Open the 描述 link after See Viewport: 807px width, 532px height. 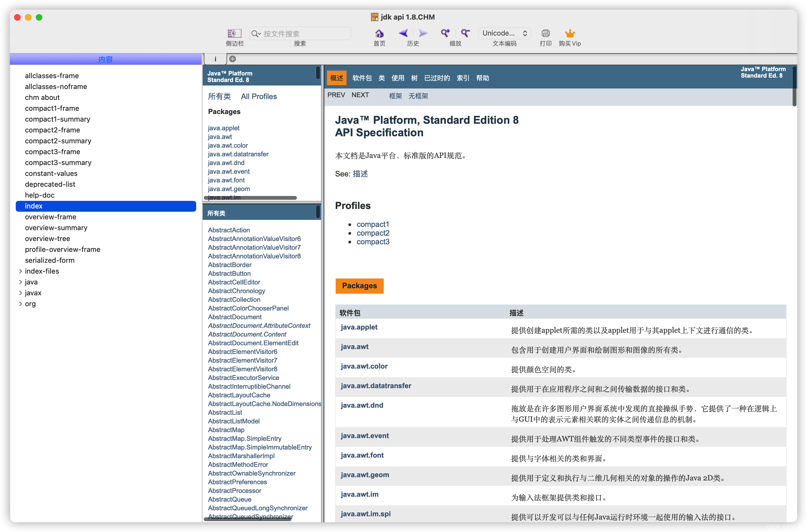point(360,174)
